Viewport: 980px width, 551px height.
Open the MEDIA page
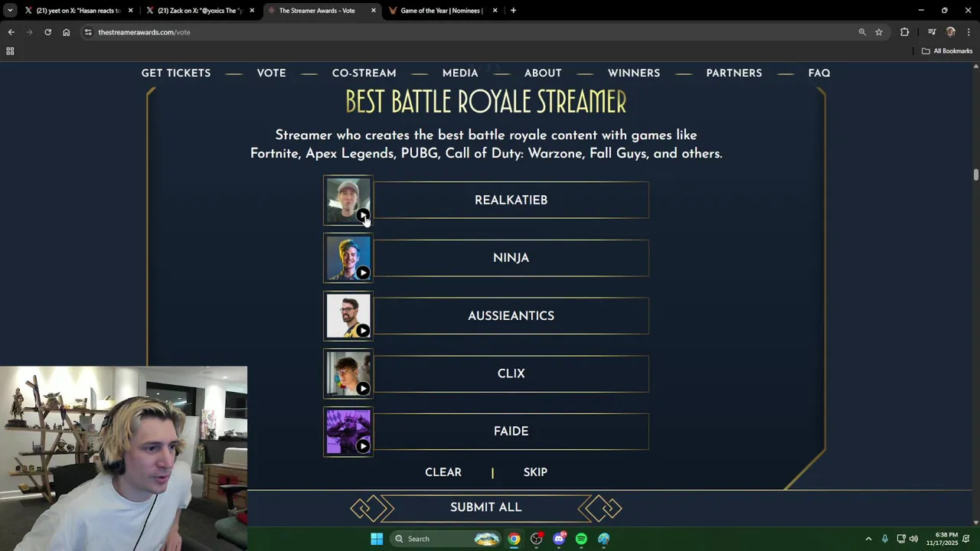click(460, 73)
